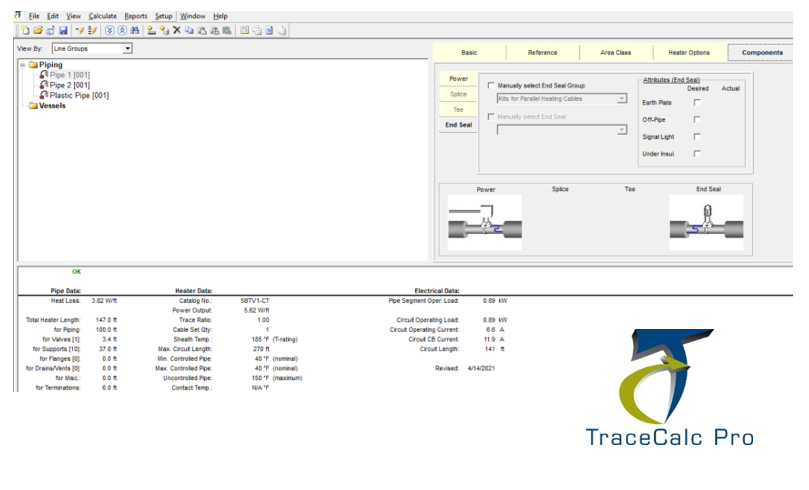
Task: Switch to the Area Class tab
Action: (x=615, y=52)
